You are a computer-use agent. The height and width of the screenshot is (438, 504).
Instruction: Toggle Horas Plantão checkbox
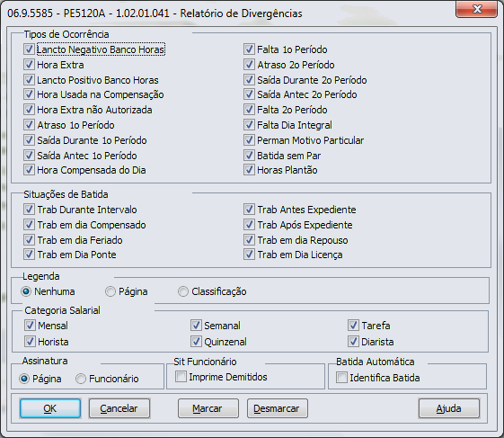[x=249, y=170]
